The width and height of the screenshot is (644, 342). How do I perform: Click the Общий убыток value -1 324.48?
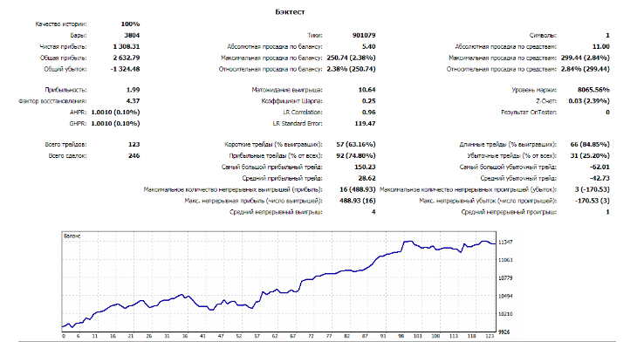[x=126, y=70]
